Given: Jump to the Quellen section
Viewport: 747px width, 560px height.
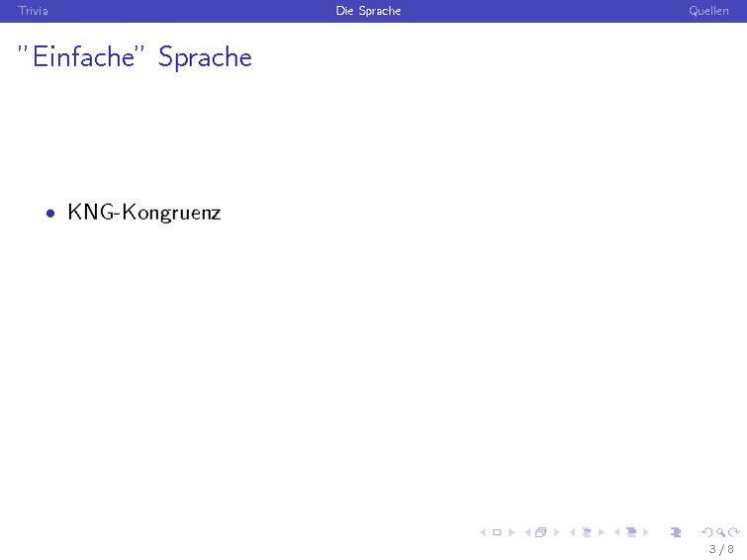Looking at the screenshot, I should coord(708,11).
